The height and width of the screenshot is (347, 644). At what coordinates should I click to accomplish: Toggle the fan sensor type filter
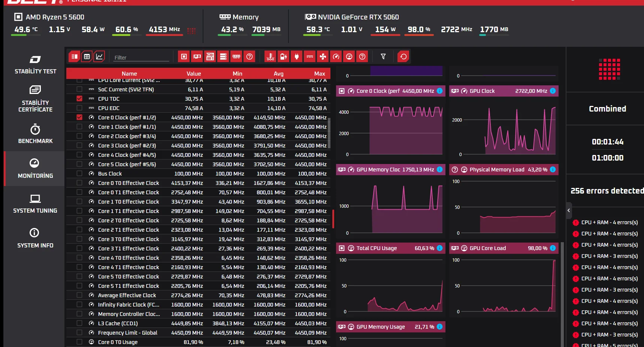(323, 57)
